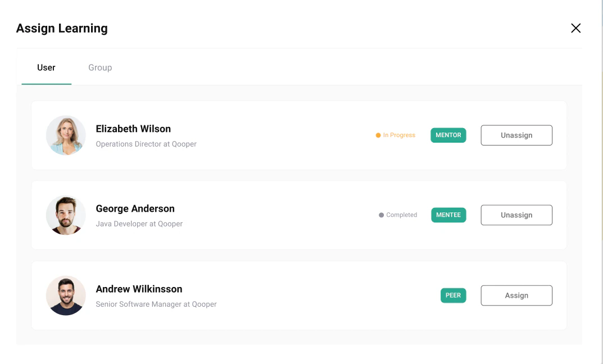Switch to the Group tab
The height and width of the screenshot is (364, 603).
(99, 67)
